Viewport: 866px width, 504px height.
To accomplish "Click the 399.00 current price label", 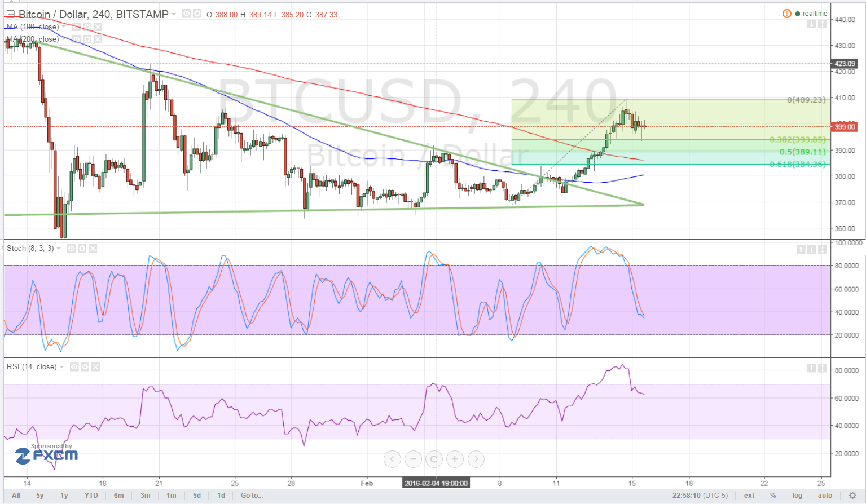I will [x=845, y=127].
